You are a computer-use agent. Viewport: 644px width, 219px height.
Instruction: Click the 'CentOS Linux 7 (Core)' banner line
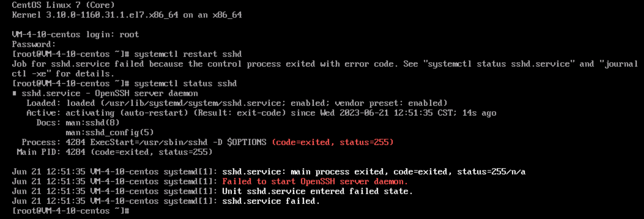[64, 5]
